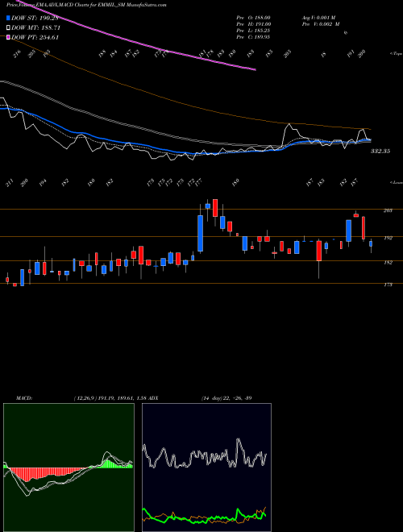Click the MACD values '(12,26,9) 191.19, 189.61, 1.58'
Viewport: 403px width, 532px height.
pyautogui.click(x=110, y=397)
